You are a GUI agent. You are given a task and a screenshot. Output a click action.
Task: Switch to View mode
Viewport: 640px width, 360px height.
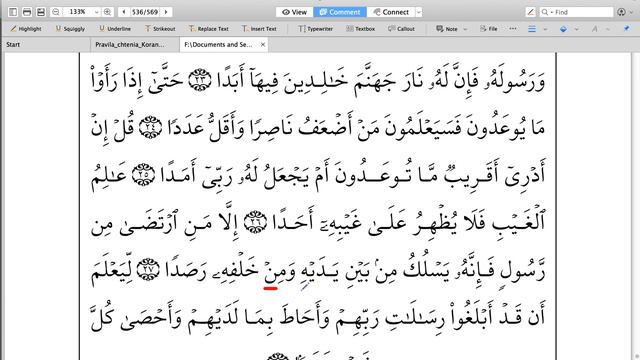(294, 12)
